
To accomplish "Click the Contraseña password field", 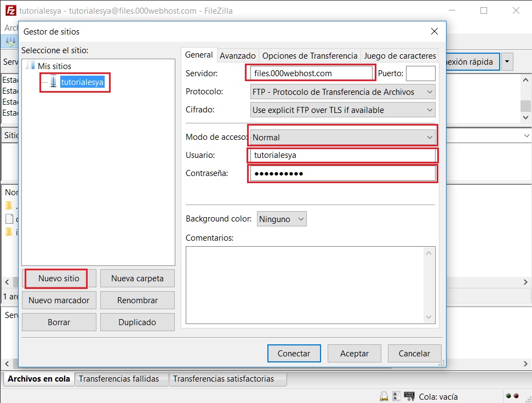I will click(x=342, y=173).
